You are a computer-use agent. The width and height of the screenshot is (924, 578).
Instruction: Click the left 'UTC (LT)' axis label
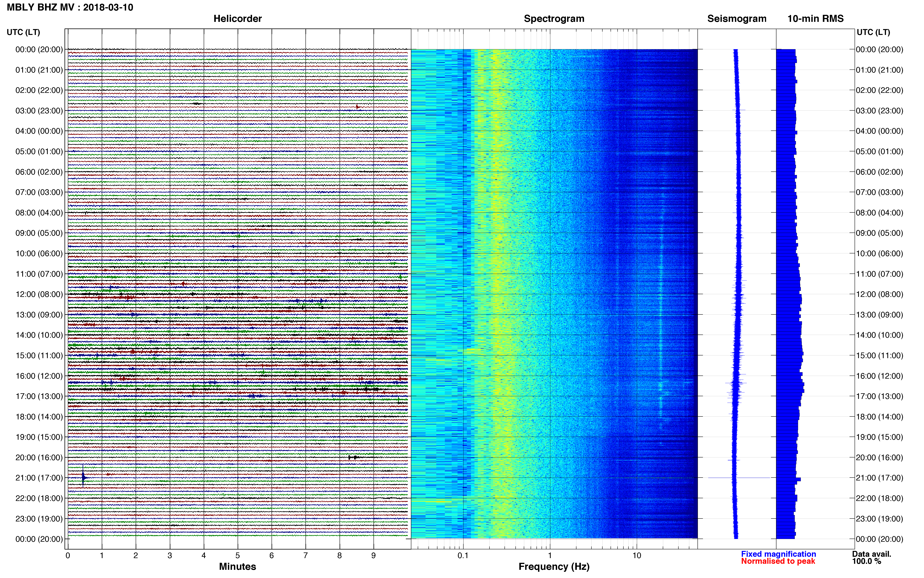tap(23, 32)
